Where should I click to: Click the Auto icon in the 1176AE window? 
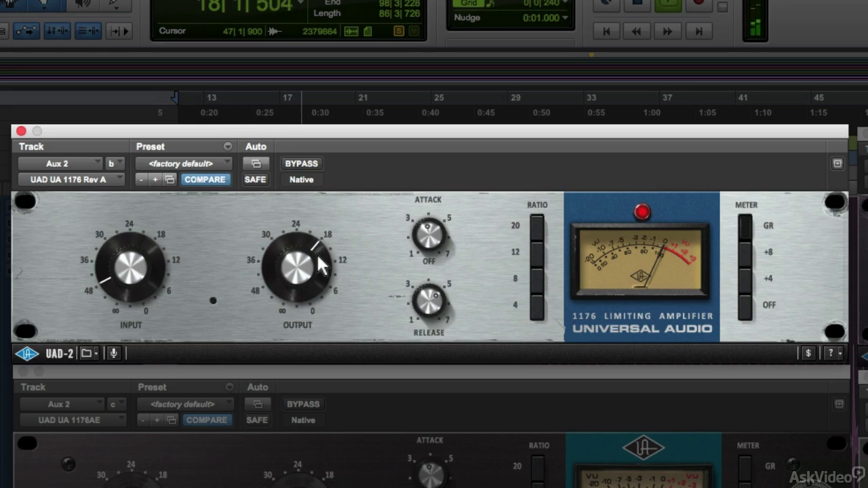tap(257, 404)
